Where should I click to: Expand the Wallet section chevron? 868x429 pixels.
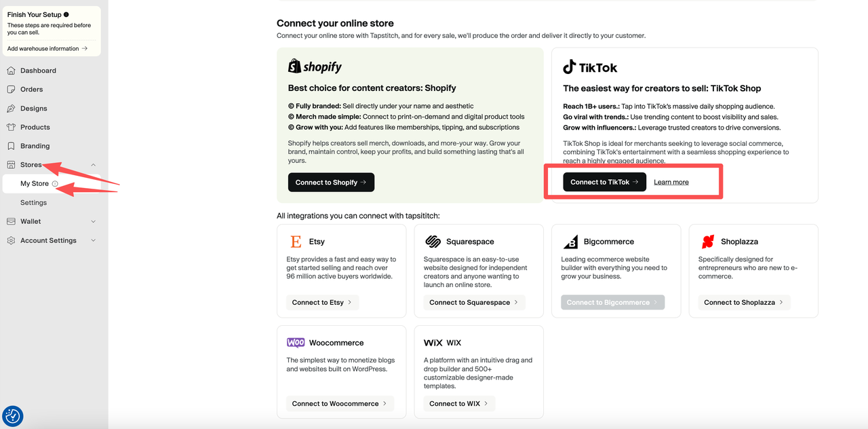point(93,221)
